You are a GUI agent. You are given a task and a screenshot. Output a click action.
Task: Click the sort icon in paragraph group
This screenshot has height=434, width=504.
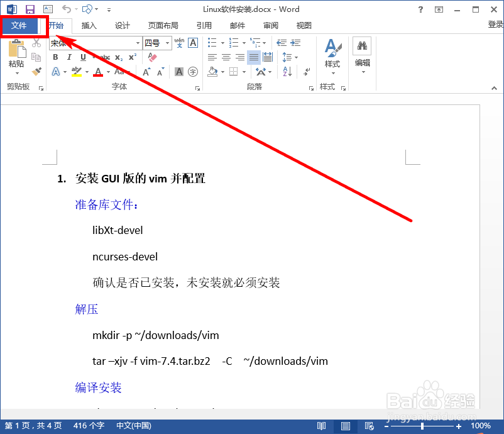(286, 72)
